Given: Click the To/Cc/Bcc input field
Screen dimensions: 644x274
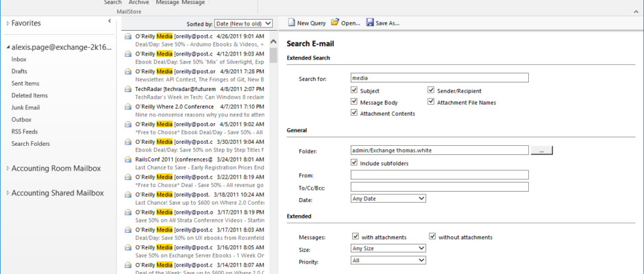Looking at the screenshot, I should [439, 187].
